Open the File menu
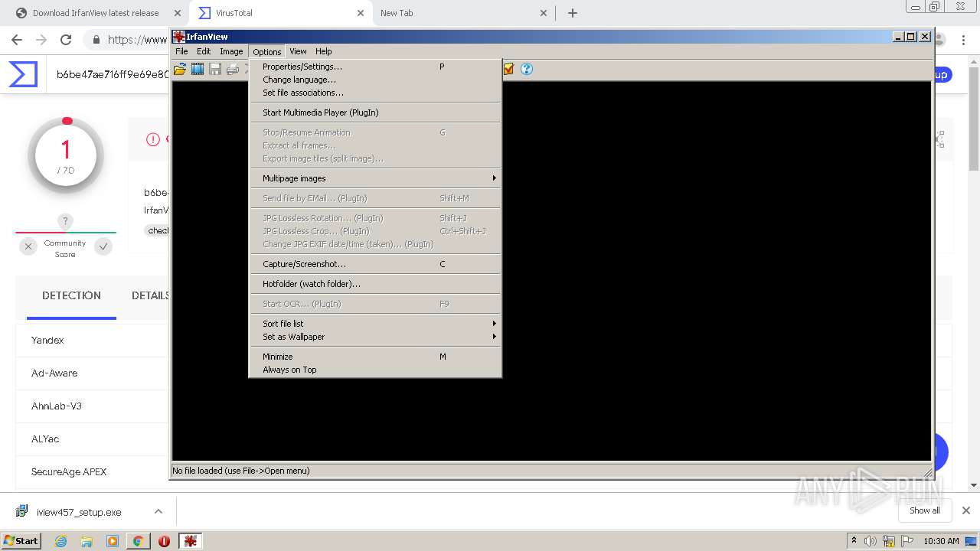This screenshot has height=551, width=980. (x=181, y=51)
